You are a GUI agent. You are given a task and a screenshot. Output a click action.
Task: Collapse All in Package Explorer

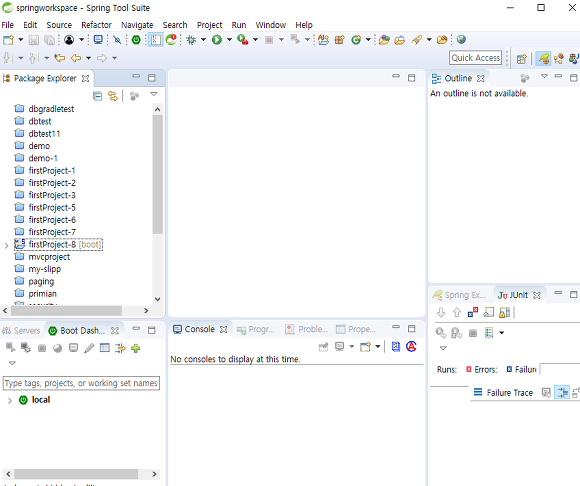(x=97, y=96)
